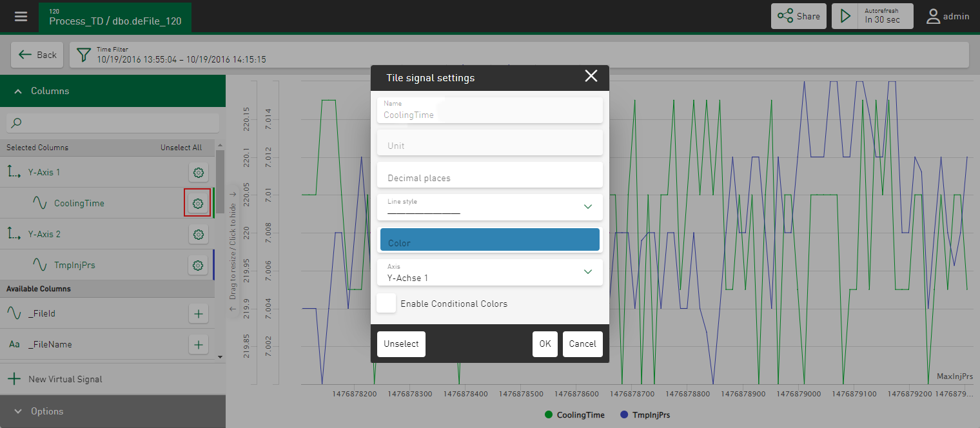
Task: Toggle TmpInjPrs series in chart legend
Action: pyautogui.click(x=644, y=415)
